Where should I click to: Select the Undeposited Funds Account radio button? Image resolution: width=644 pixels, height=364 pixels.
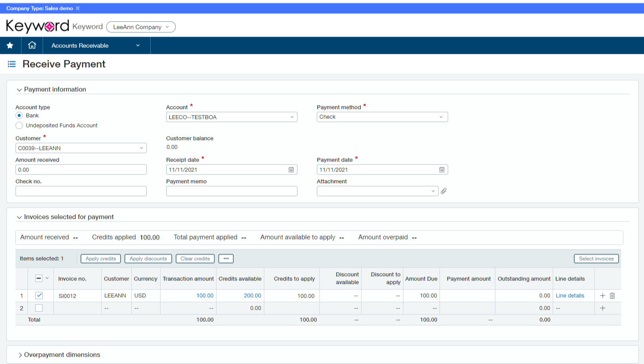pyautogui.click(x=19, y=125)
